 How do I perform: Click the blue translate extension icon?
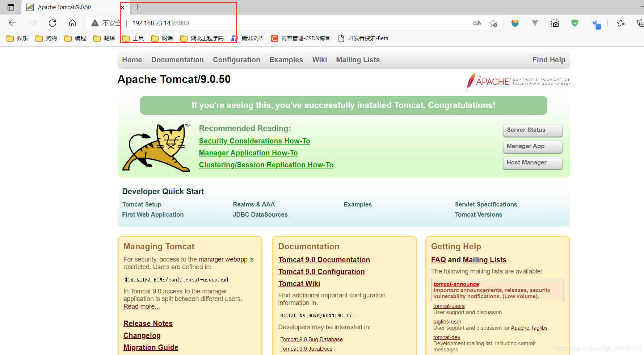pos(596,24)
